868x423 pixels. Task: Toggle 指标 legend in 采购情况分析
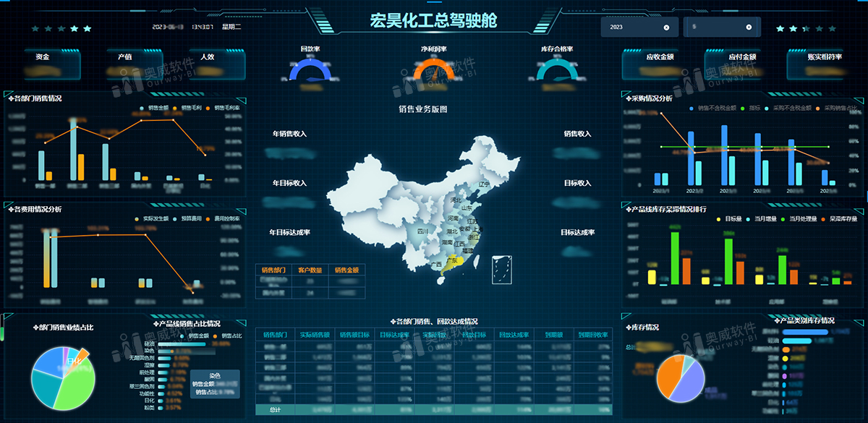click(750, 108)
